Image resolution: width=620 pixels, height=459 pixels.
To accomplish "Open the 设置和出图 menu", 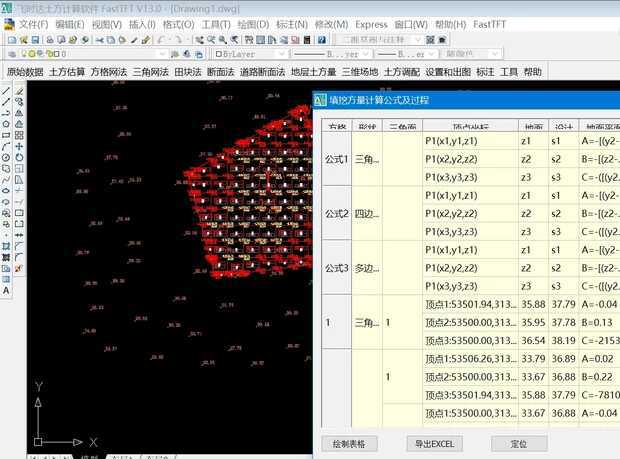I will [x=448, y=72].
